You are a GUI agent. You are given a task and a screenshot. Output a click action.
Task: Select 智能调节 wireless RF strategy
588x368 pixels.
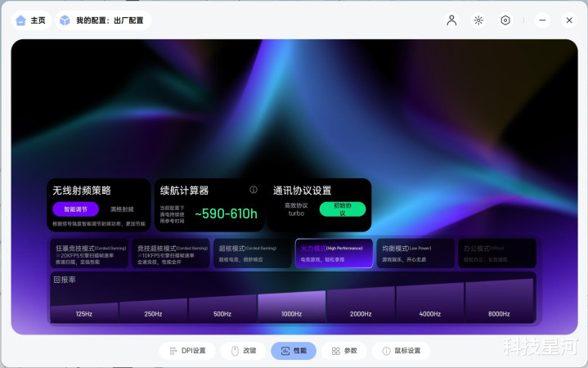[76, 209]
